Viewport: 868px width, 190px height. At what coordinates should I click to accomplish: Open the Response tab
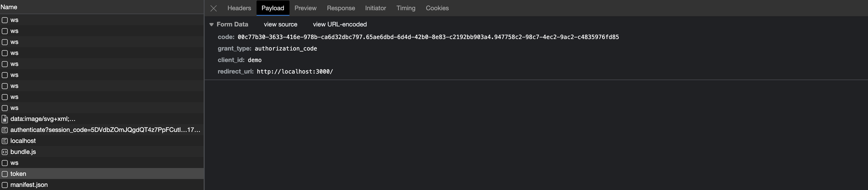click(341, 8)
